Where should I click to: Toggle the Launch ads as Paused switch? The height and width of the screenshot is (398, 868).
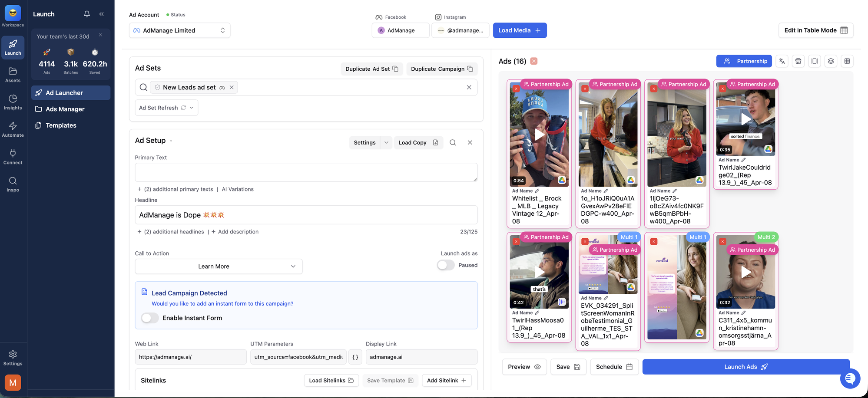(x=446, y=265)
